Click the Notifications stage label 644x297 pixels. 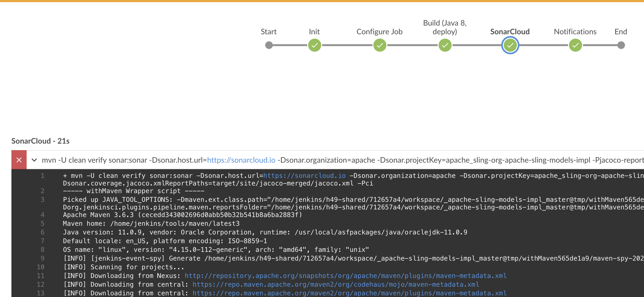[x=575, y=32]
